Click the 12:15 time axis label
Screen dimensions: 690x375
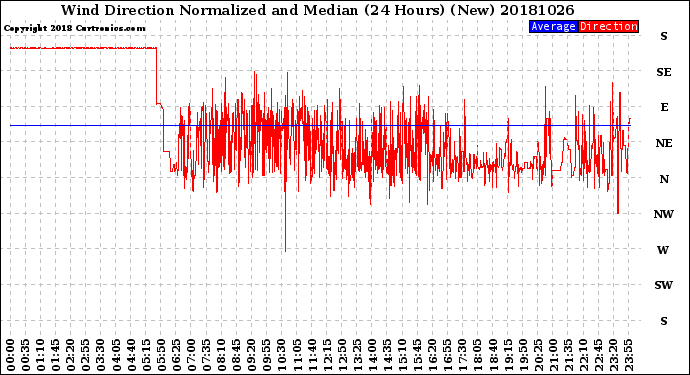click(327, 355)
